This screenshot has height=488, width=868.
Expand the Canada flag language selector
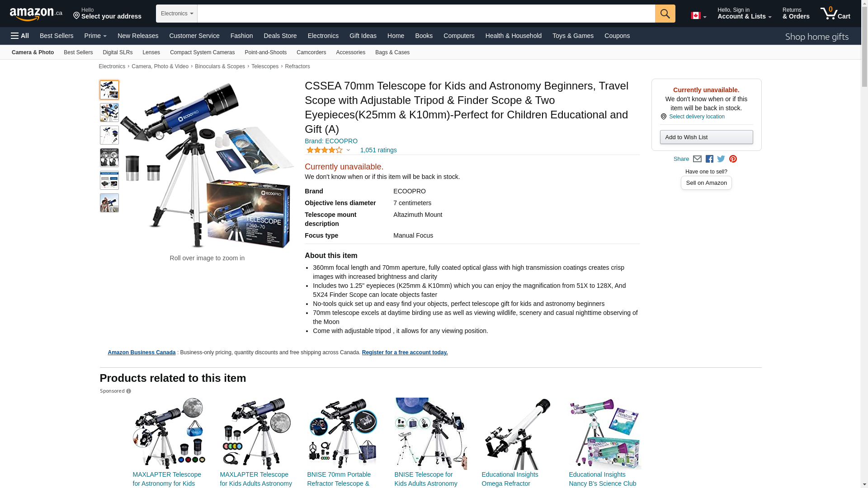coord(698,16)
